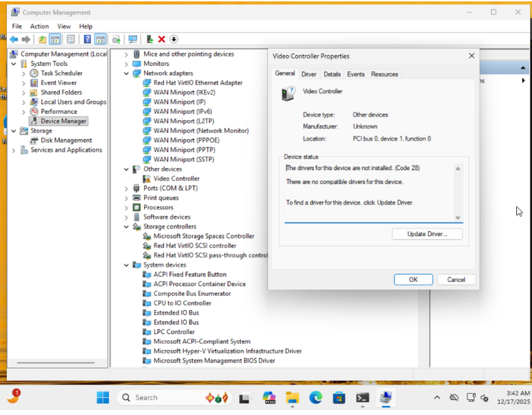
Task: Select Microsoft Storage Spaces Controller
Action: coord(204,237)
